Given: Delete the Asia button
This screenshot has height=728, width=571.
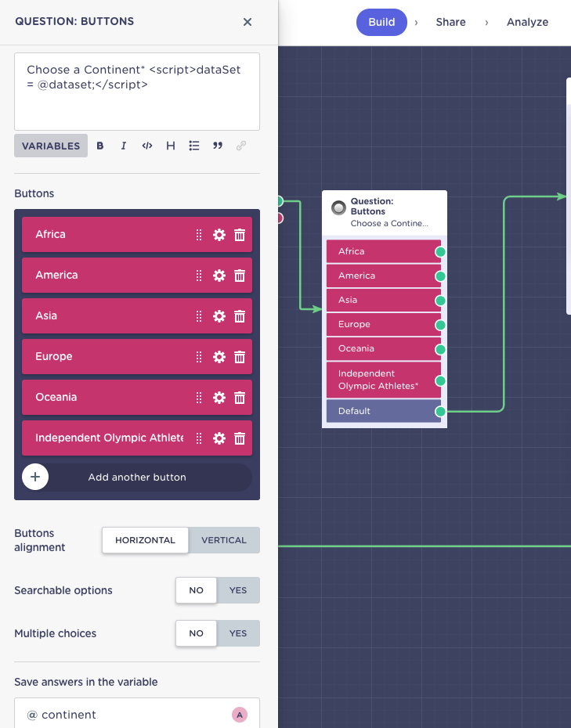Looking at the screenshot, I should [x=240, y=316].
